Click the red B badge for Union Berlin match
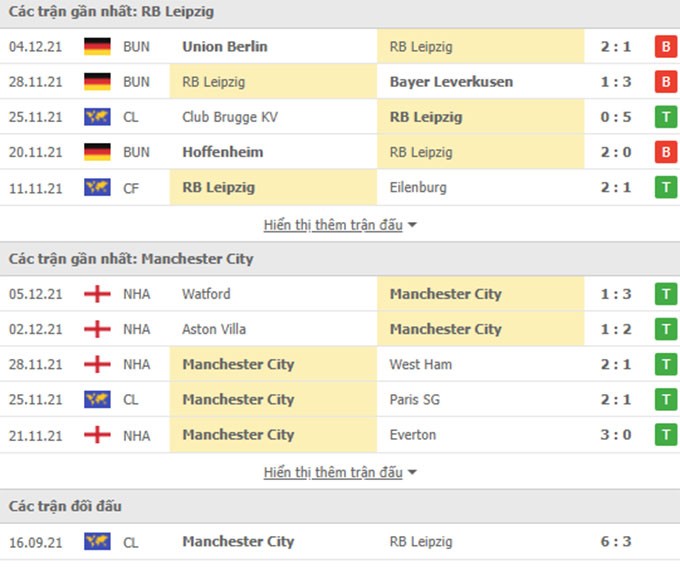 (x=666, y=46)
